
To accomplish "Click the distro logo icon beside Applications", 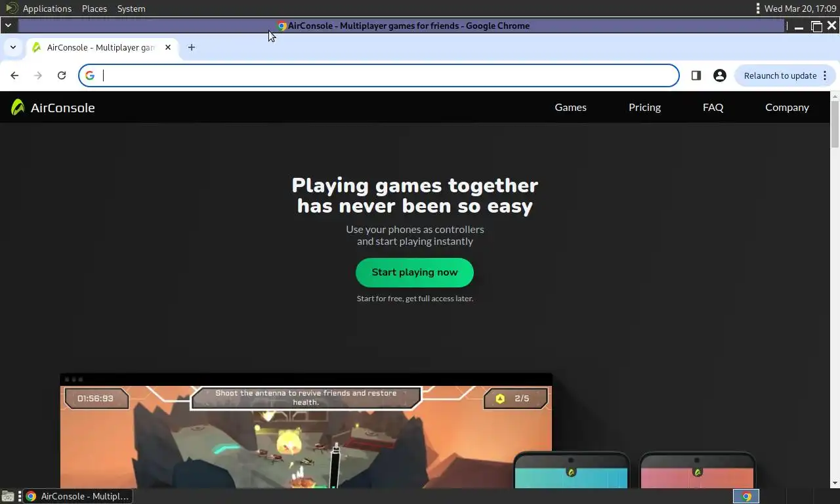I will (10, 9).
